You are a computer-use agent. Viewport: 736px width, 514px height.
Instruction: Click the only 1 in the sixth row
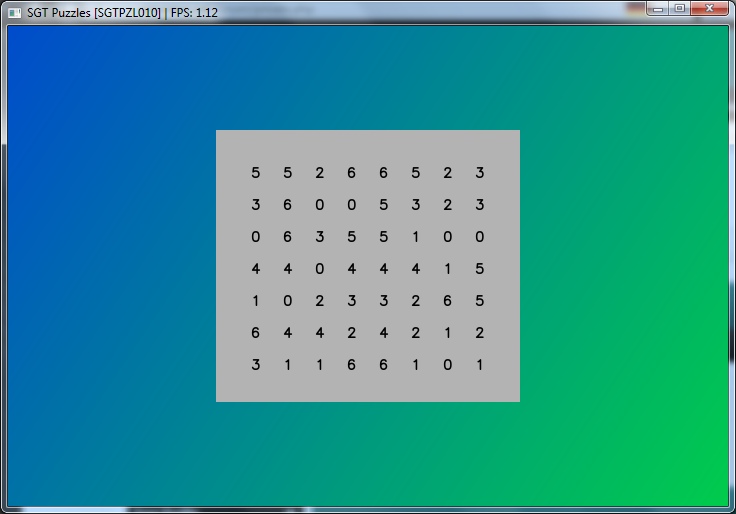click(447, 333)
